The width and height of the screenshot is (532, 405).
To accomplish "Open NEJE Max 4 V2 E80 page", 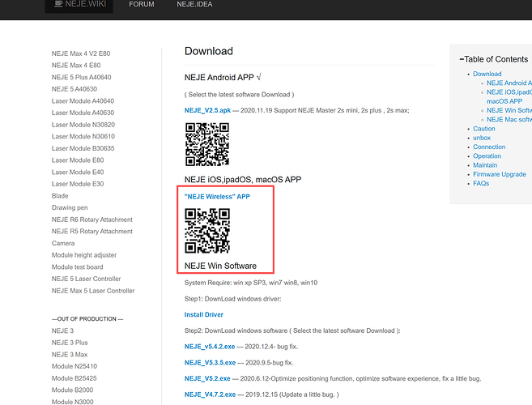I will click(x=81, y=53).
